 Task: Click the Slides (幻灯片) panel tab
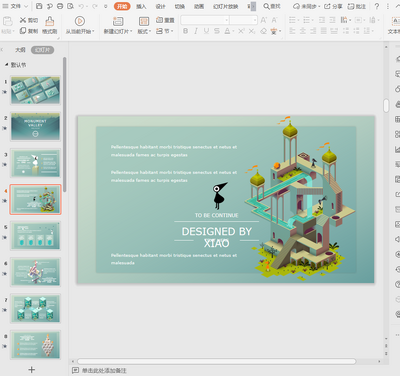click(42, 50)
